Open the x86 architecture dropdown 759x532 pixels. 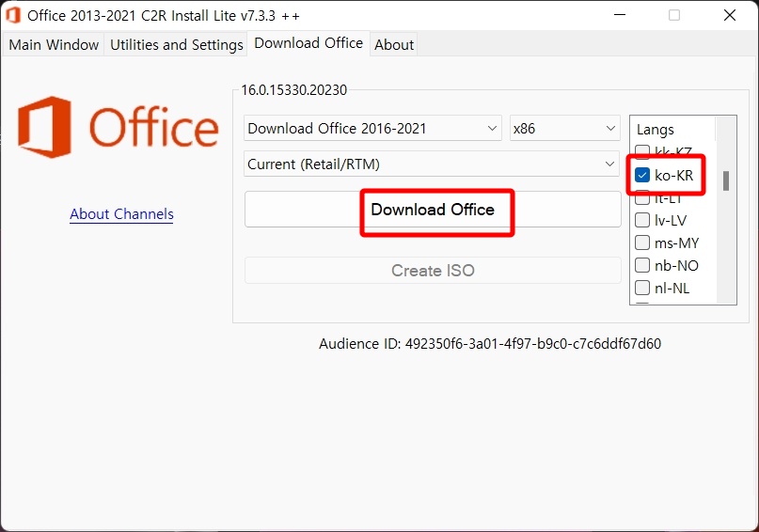tap(564, 128)
